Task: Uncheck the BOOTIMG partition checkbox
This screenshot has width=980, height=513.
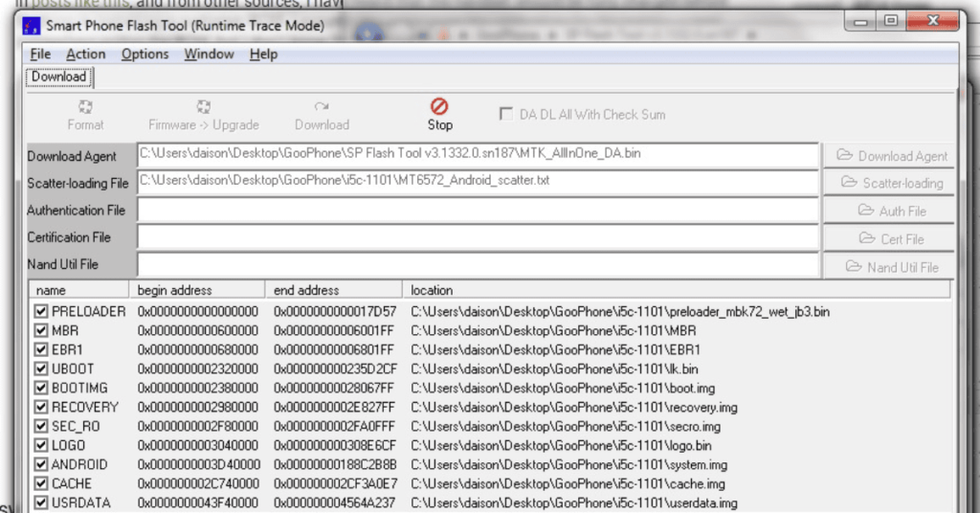Action: pos(41,388)
